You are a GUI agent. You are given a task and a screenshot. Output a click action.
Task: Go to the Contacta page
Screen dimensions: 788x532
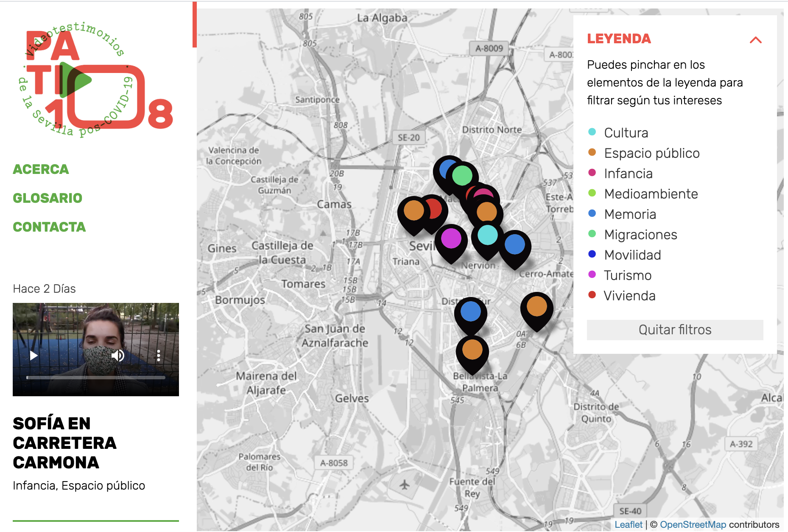pos(49,227)
